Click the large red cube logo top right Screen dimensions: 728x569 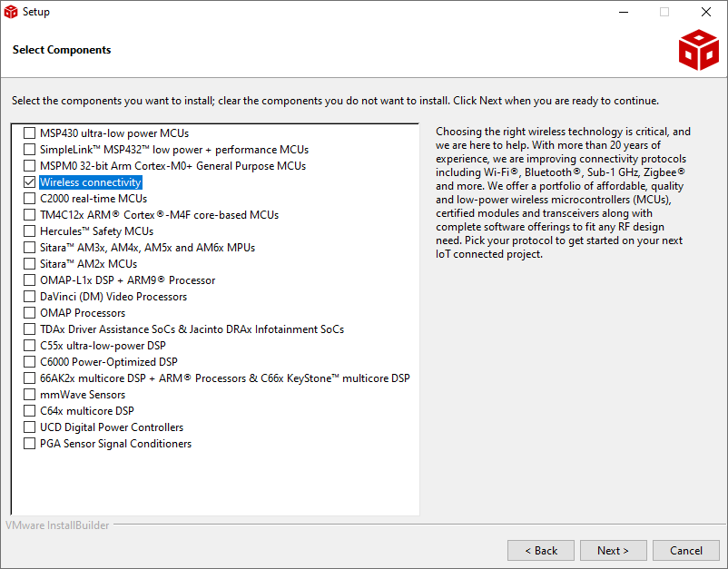click(x=698, y=50)
